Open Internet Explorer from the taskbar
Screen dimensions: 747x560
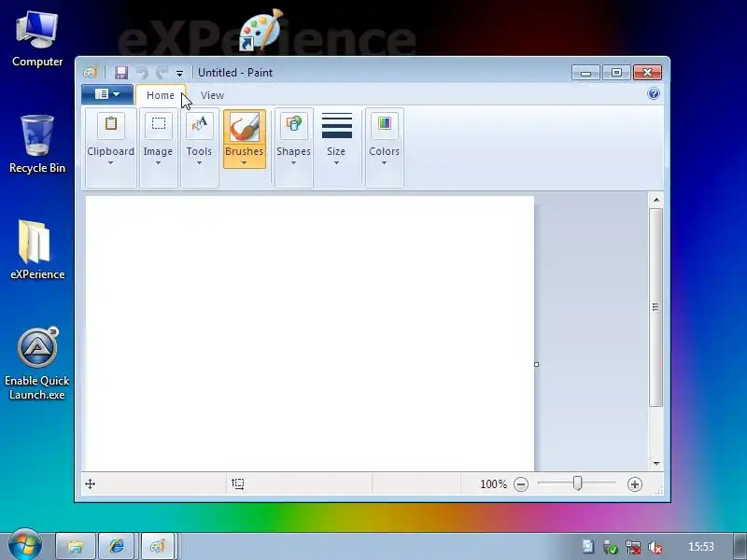click(x=116, y=546)
